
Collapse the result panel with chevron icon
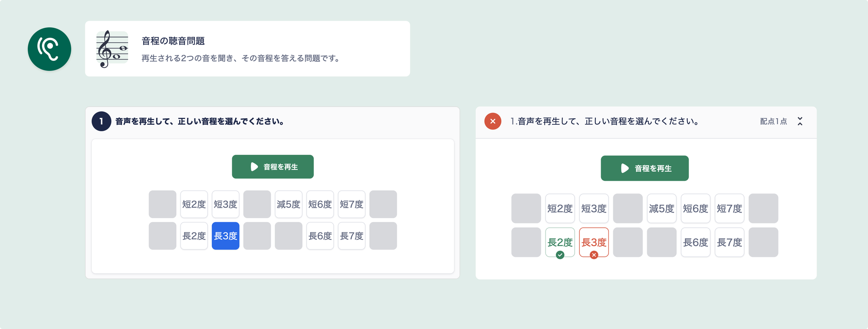coord(800,121)
